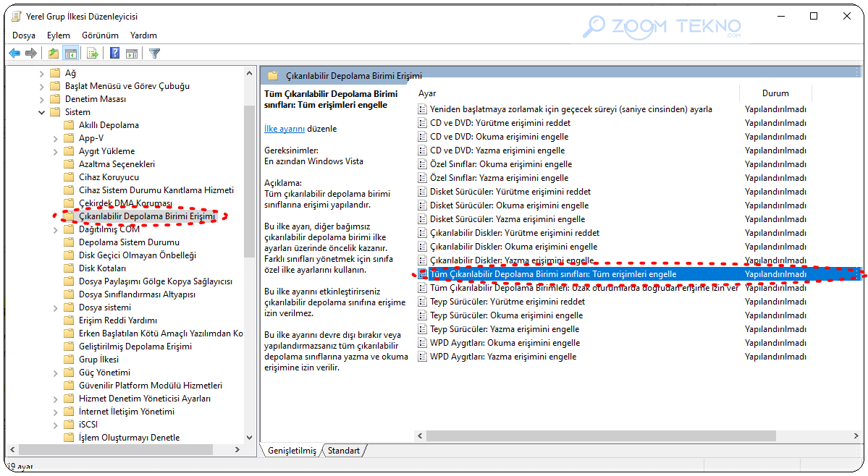This screenshot has height=476, width=868.
Task: Click the tree pane vertical scrollbar thumb
Action: (249, 182)
